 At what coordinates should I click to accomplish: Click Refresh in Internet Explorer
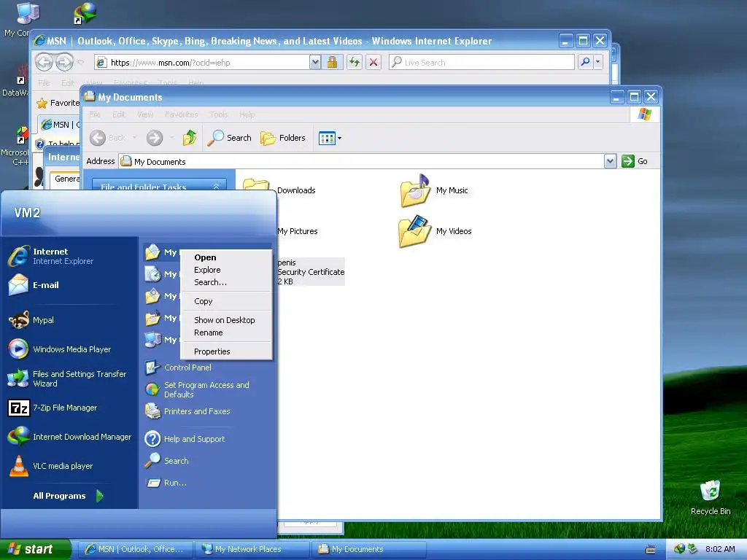[x=354, y=63]
